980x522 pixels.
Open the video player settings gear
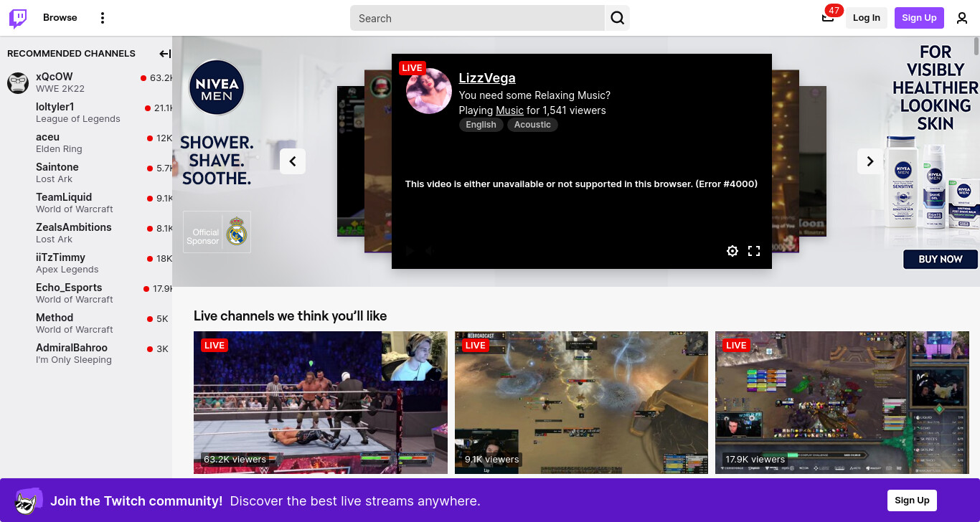click(x=732, y=251)
